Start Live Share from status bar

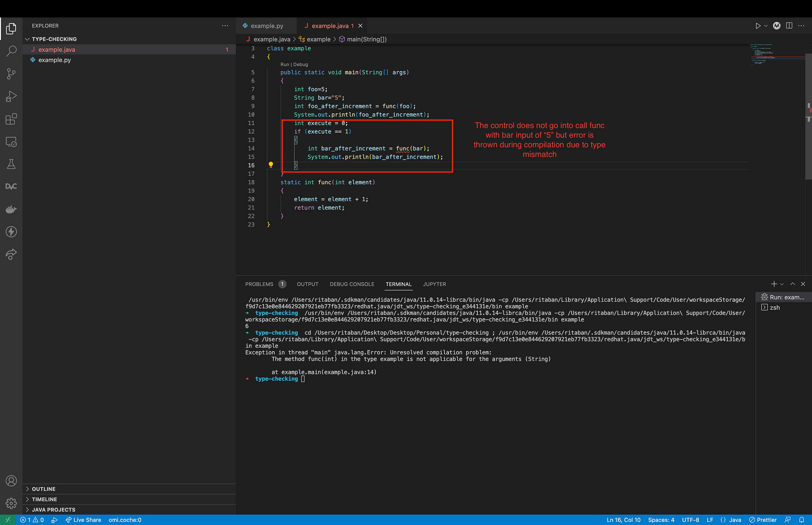[x=83, y=520]
